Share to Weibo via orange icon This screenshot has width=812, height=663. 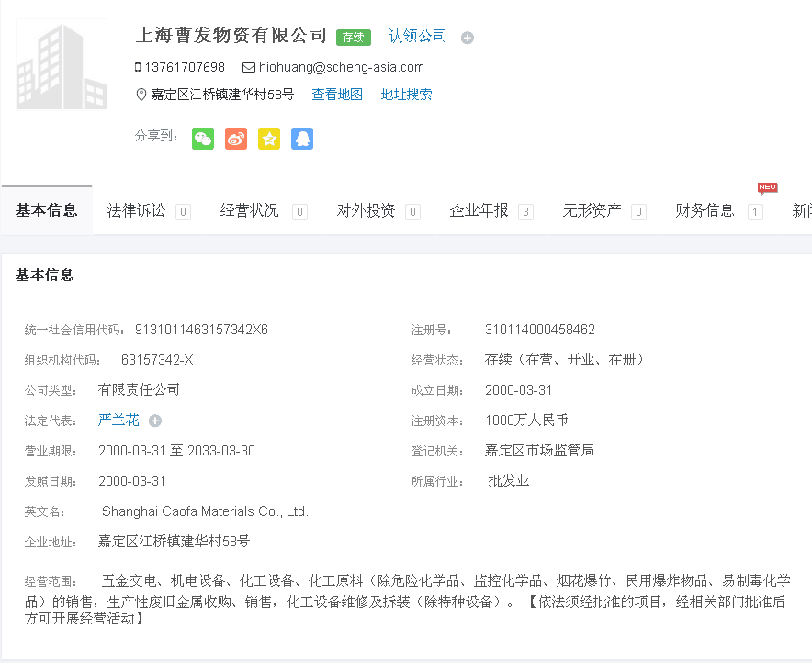point(236,139)
